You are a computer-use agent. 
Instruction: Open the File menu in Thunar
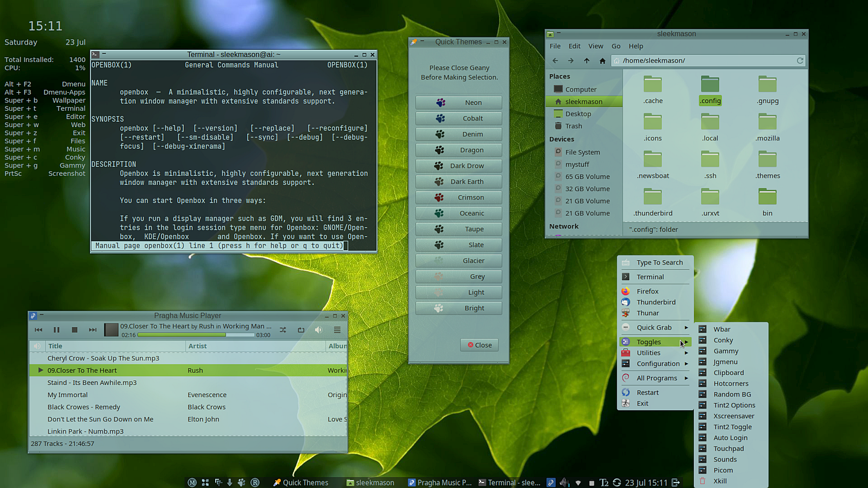click(x=555, y=46)
